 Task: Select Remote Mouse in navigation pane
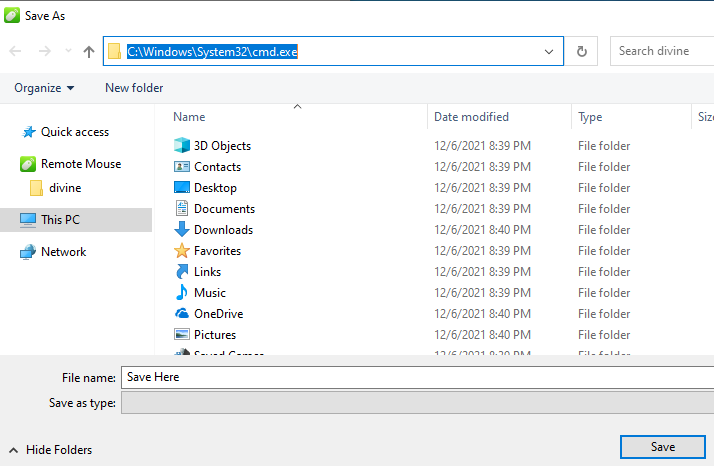[81, 164]
